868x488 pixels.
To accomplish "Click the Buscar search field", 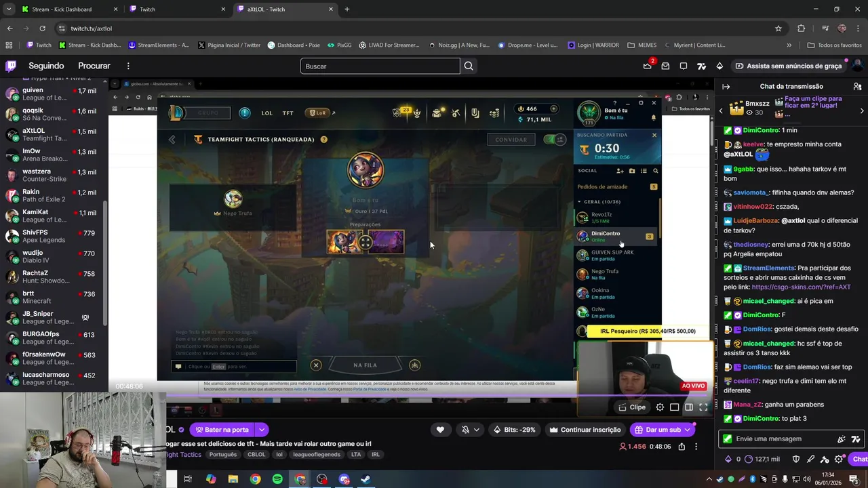I will tap(380, 66).
